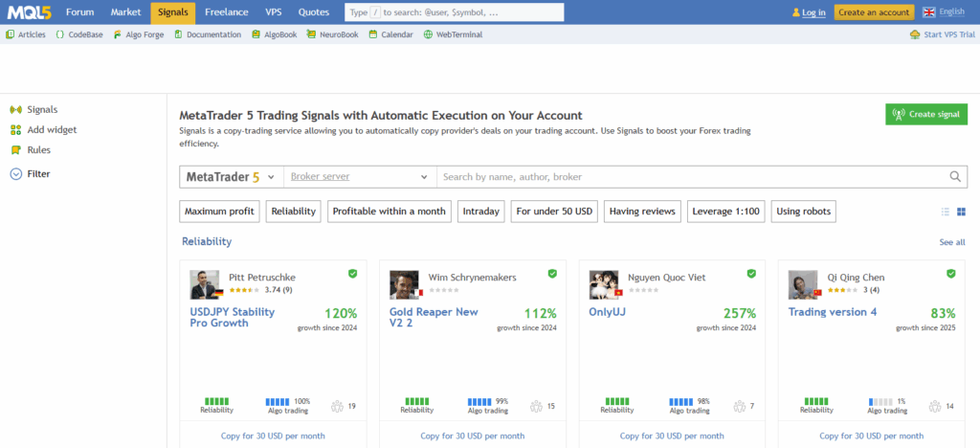Toggle the Having reviews filter
The height and width of the screenshot is (448, 980).
coord(642,212)
